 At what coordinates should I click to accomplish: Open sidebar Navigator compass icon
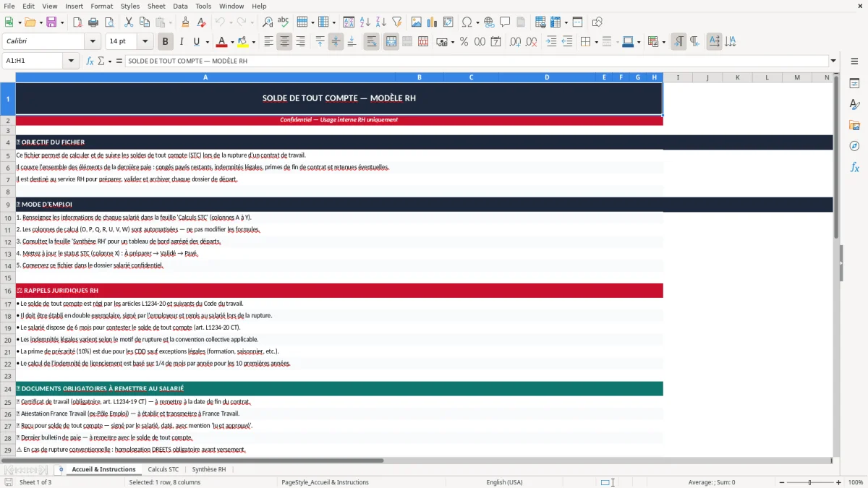point(854,146)
